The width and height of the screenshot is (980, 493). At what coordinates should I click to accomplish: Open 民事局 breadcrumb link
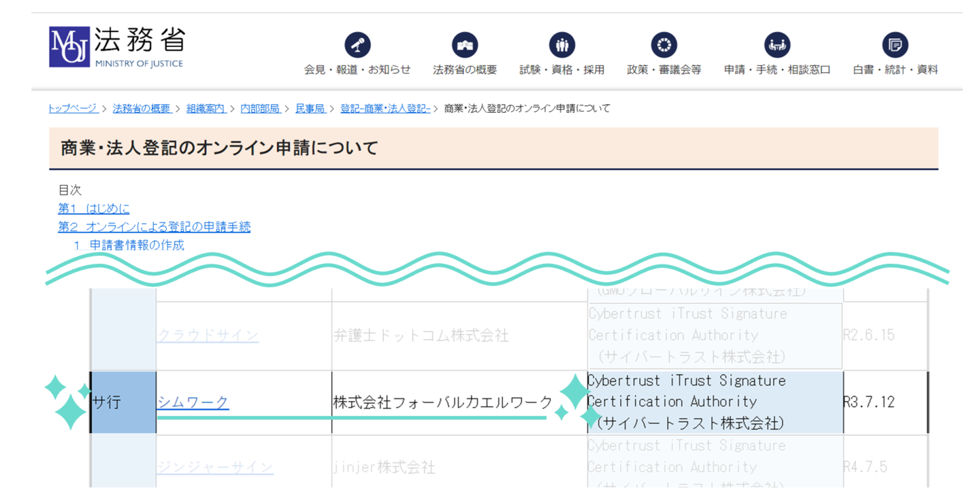coord(310,109)
